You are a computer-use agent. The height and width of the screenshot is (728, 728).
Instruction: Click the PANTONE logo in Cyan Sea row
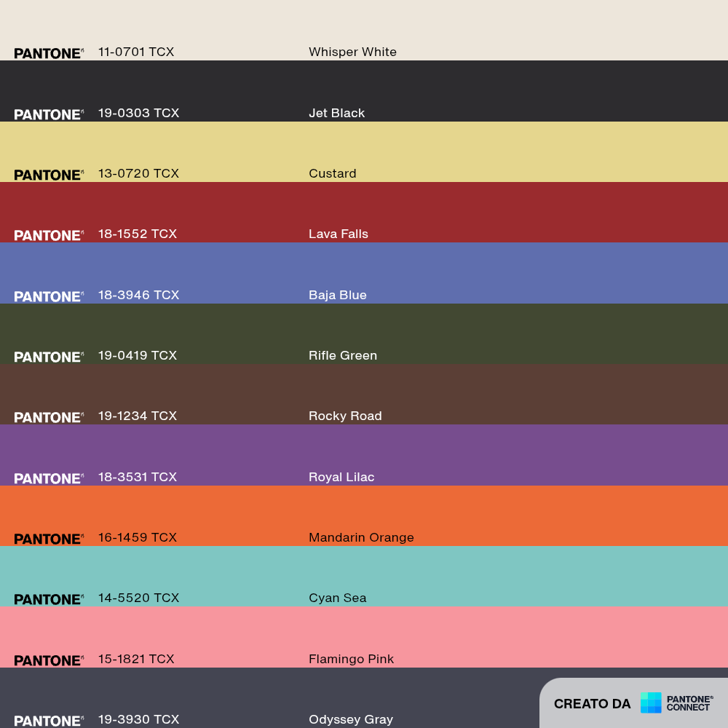coord(49,599)
